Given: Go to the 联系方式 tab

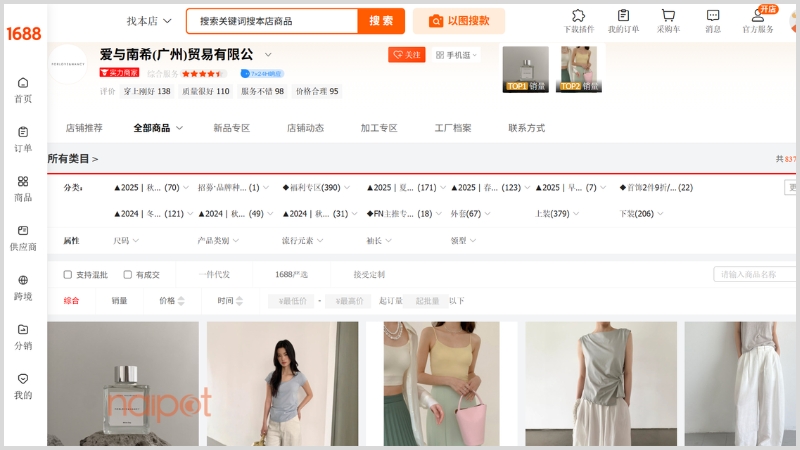Looking at the screenshot, I should pyautogui.click(x=526, y=128).
